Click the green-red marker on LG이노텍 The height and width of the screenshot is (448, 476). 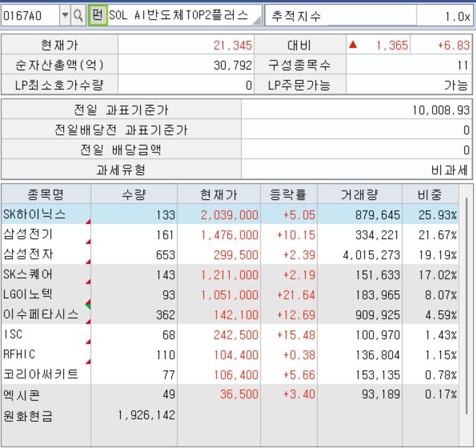[x=88, y=304]
